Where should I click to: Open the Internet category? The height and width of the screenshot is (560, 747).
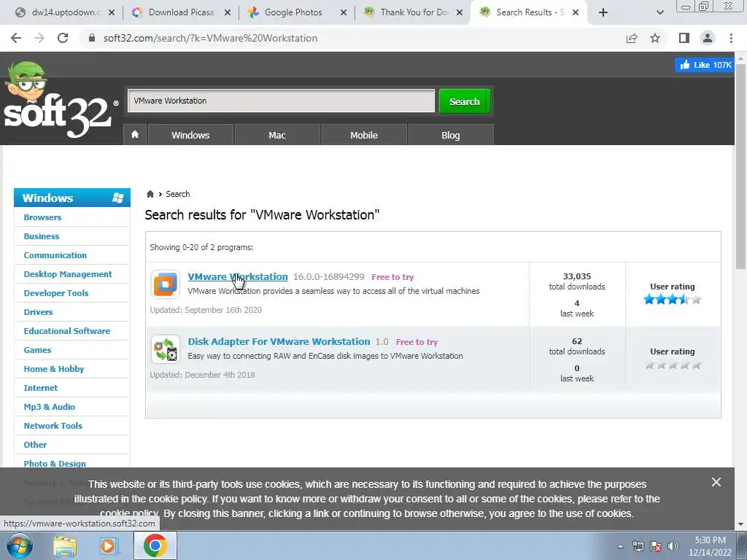[41, 388]
